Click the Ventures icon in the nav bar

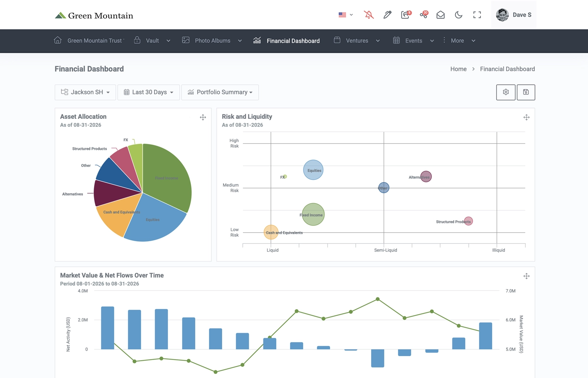tap(337, 40)
